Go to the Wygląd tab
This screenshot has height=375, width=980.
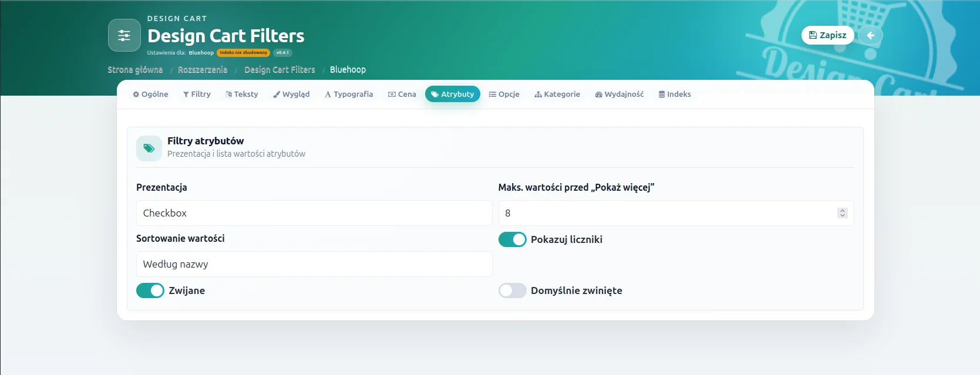tap(291, 94)
